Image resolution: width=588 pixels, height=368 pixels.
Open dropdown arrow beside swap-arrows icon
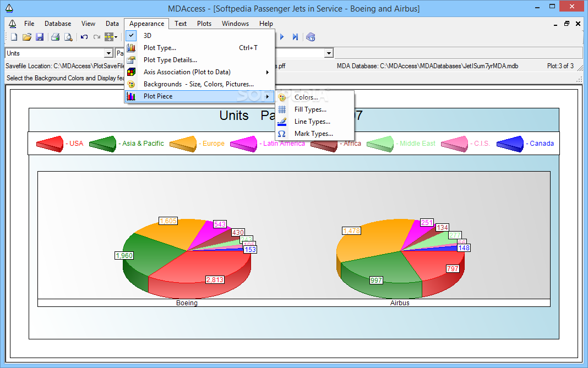[116, 37]
